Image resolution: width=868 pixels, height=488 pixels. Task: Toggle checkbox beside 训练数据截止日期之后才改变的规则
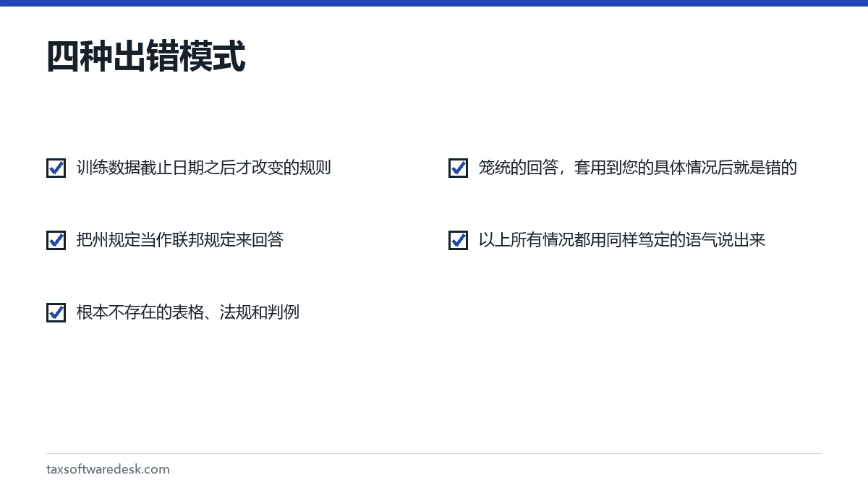coord(56,168)
